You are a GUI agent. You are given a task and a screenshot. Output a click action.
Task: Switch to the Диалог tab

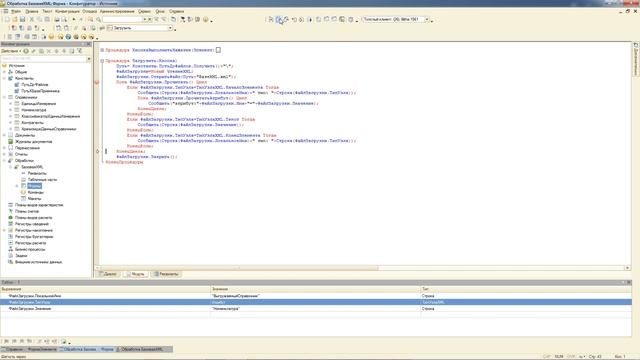click(x=108, y=274)
